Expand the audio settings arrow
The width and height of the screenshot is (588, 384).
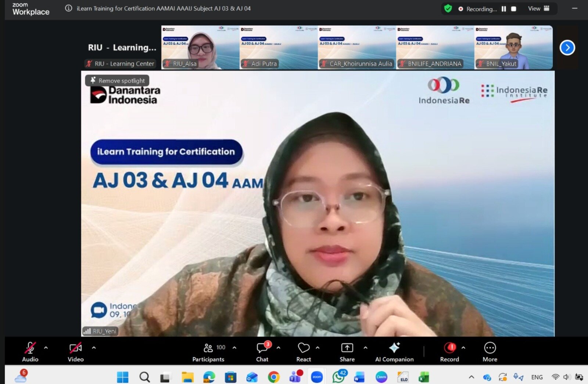coord(46,347)
